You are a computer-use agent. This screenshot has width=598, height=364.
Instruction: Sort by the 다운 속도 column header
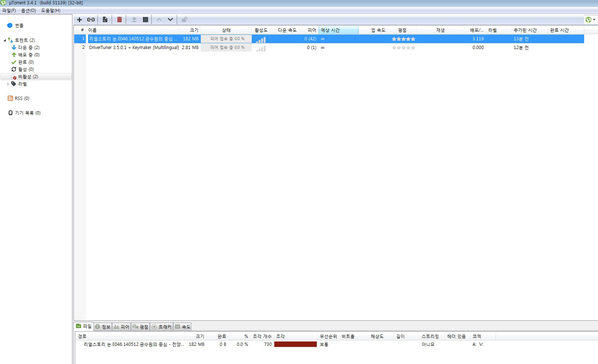click(x=284, y=30)
